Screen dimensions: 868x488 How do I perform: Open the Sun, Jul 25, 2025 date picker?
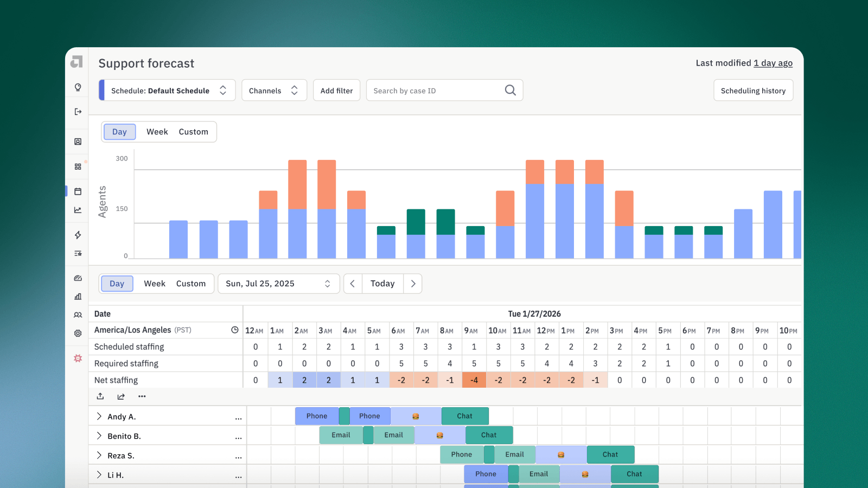pos(279,284)
